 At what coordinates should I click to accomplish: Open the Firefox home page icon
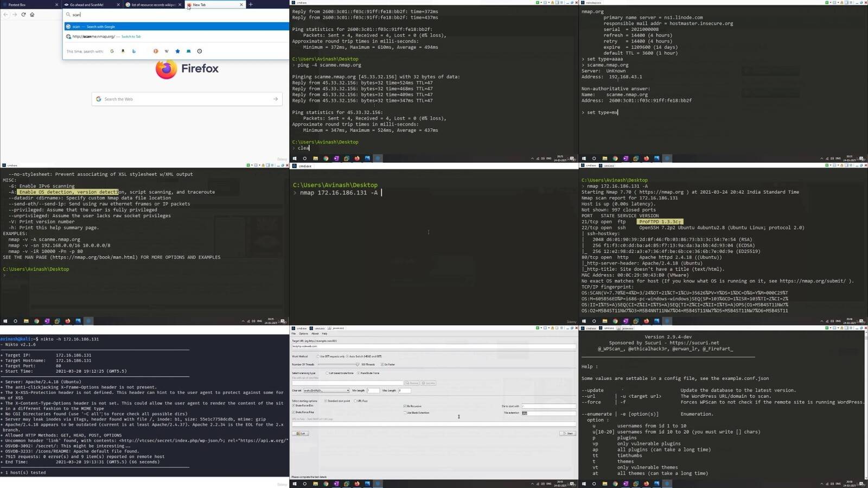[32, 14]
